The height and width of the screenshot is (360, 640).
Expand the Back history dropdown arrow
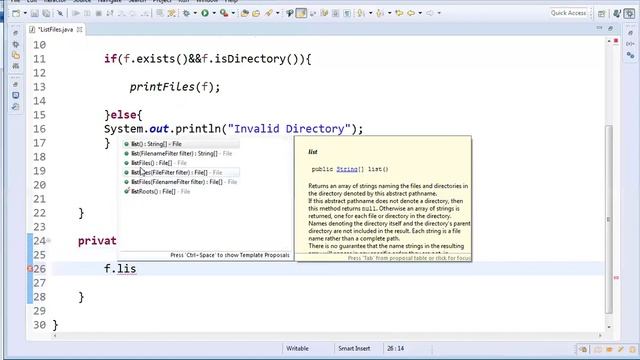tap(420, 13)
